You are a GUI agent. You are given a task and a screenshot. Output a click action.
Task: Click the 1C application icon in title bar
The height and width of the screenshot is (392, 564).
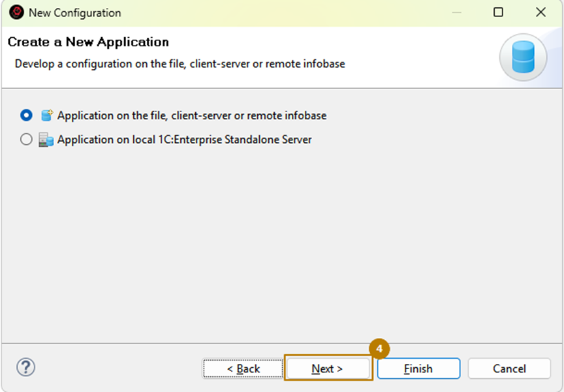[16, 12]
